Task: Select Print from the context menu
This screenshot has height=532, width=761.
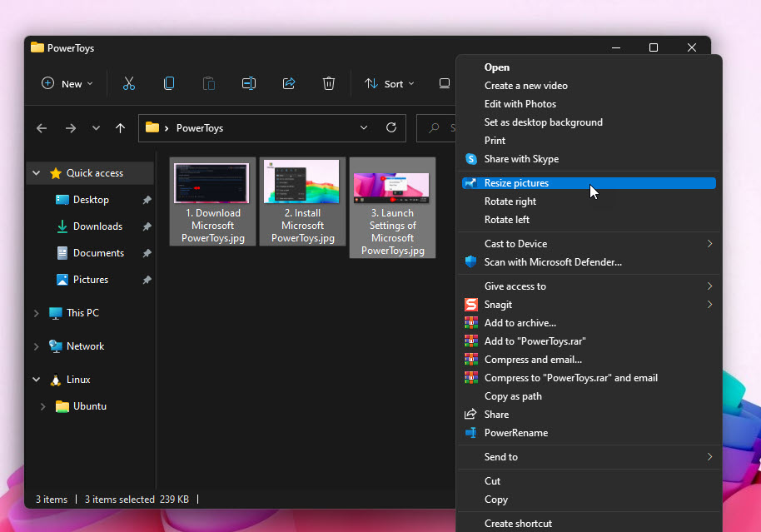Action: pos(589,141)
